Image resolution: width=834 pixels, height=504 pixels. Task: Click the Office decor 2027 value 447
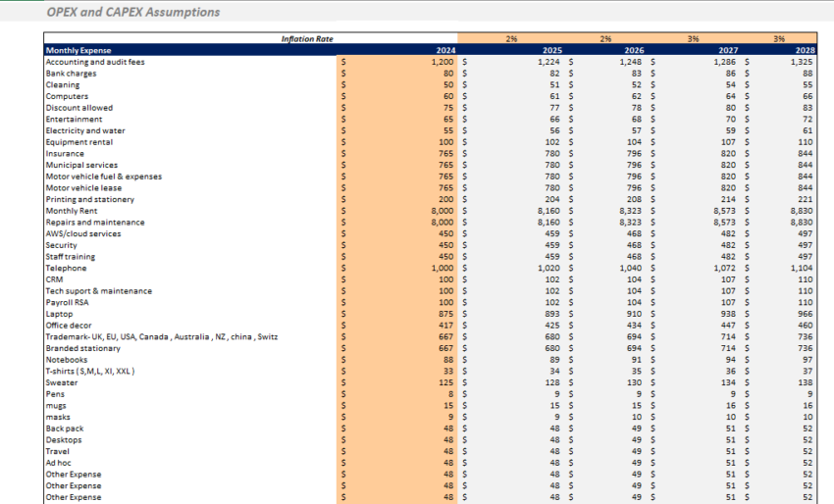tap(728, 326)
